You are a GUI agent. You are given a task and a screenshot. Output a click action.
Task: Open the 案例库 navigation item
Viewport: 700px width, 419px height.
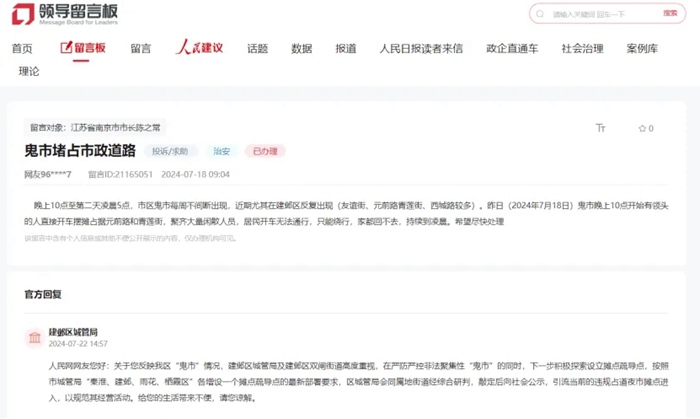[x=642, y=48]
